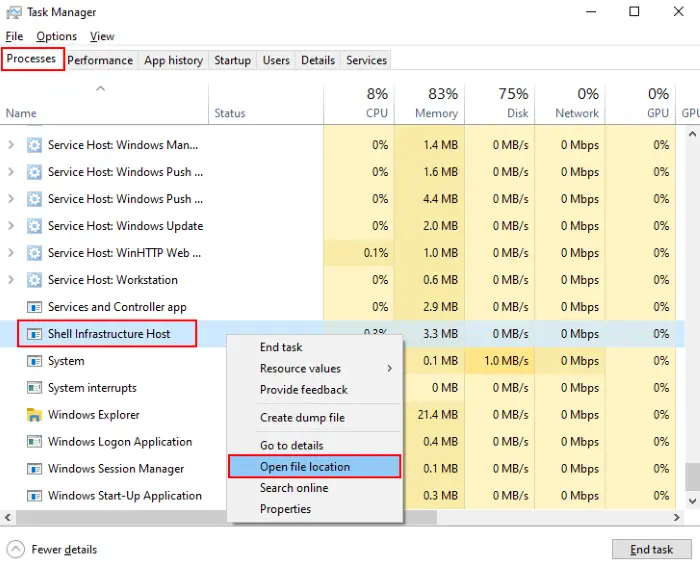The width and height of the screenshot is (700, 570).
Task: Click the 21.4 MB memory value
Action: point(438,415)
